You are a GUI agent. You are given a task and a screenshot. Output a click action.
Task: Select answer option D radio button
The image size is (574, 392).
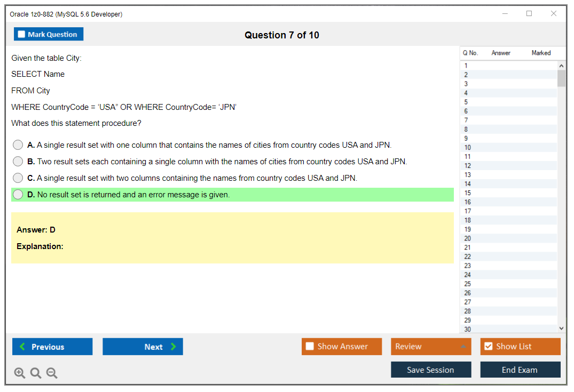[18, 194]
